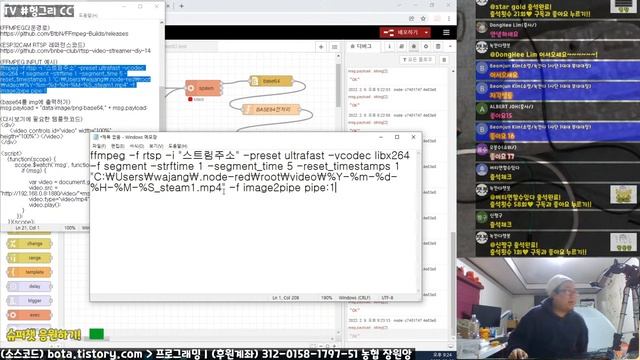Pick the range node in the palette
Viewport: 640px width, 360px height.
tap(29, 258)
